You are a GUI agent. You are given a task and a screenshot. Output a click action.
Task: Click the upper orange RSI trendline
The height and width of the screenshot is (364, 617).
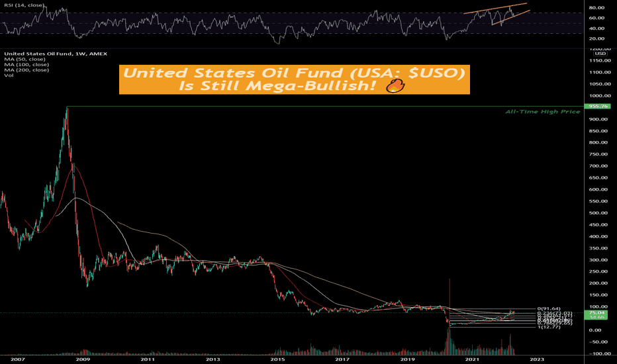[x=495, y=8]
